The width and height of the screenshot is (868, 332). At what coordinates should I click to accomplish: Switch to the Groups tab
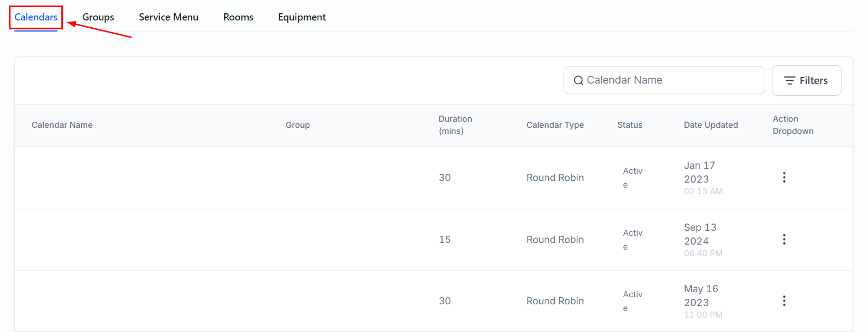coord(98,17)
